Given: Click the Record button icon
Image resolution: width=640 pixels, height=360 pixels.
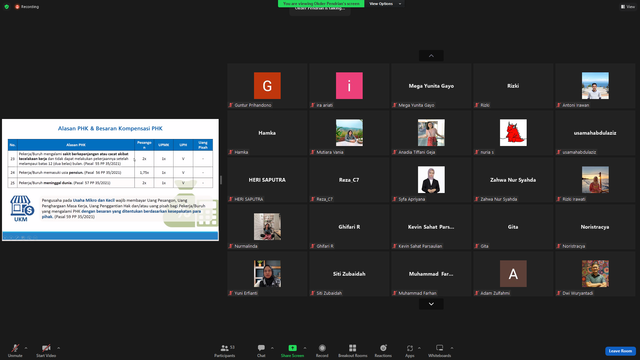Looking at the screenshot, I should (x=322, y=348).
